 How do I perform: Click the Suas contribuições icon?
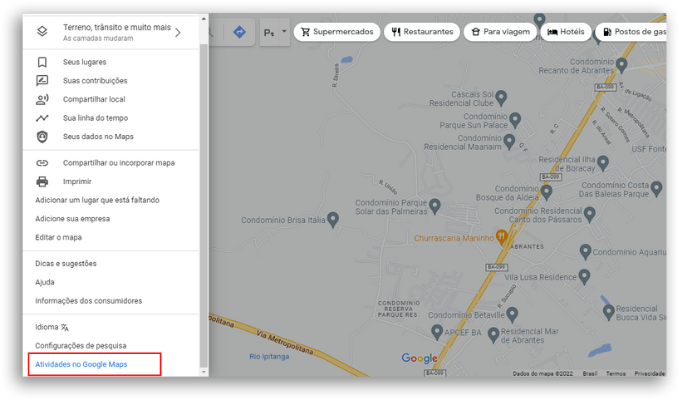(42, 81)
